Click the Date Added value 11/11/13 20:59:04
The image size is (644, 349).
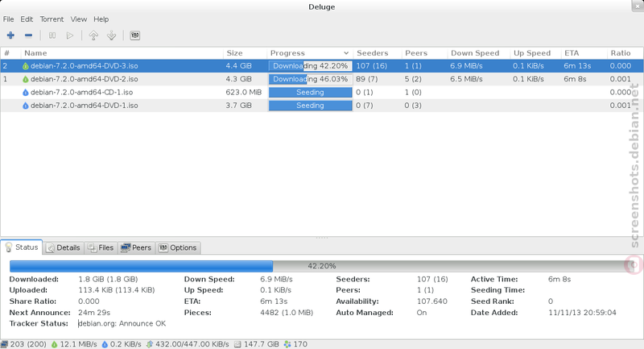click(582, 313)
